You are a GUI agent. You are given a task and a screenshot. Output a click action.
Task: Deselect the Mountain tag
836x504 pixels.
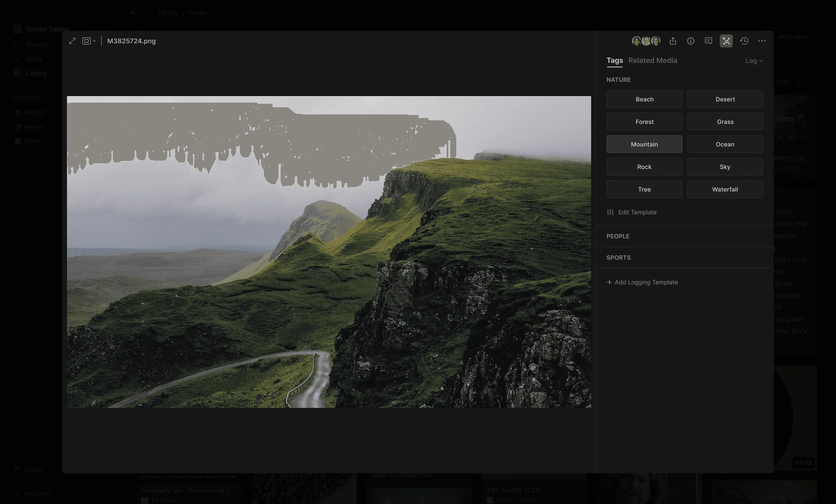(644, 144)
